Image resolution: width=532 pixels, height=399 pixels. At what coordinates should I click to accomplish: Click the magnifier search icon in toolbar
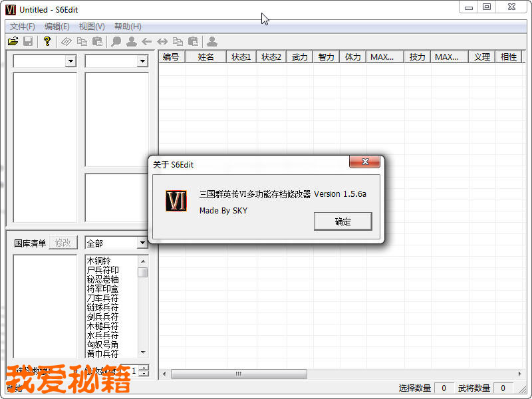pyautogui.click(x=116, y=41)
